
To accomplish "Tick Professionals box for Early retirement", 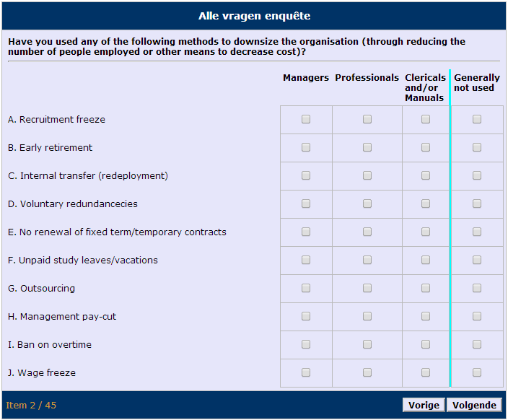I will [x=367, y=148].
